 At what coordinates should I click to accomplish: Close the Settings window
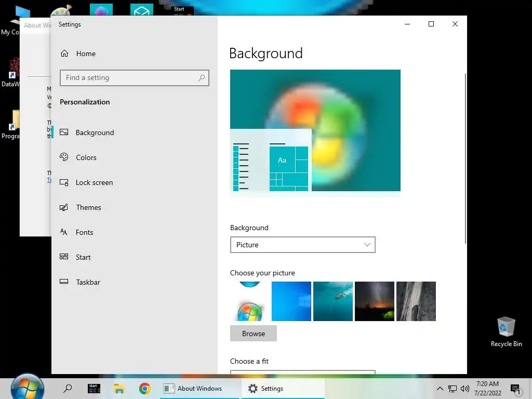point(455,24)
